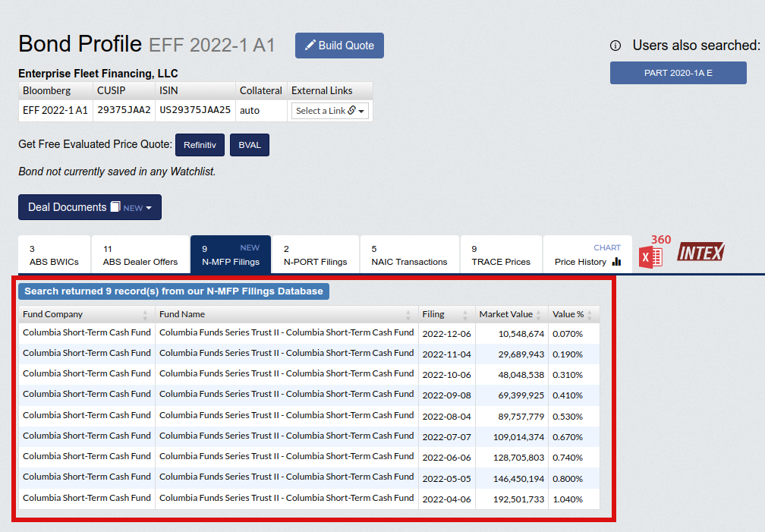Switch to the ABS BWICs tab
Screen dimensions: 765x532
[54, 254]
